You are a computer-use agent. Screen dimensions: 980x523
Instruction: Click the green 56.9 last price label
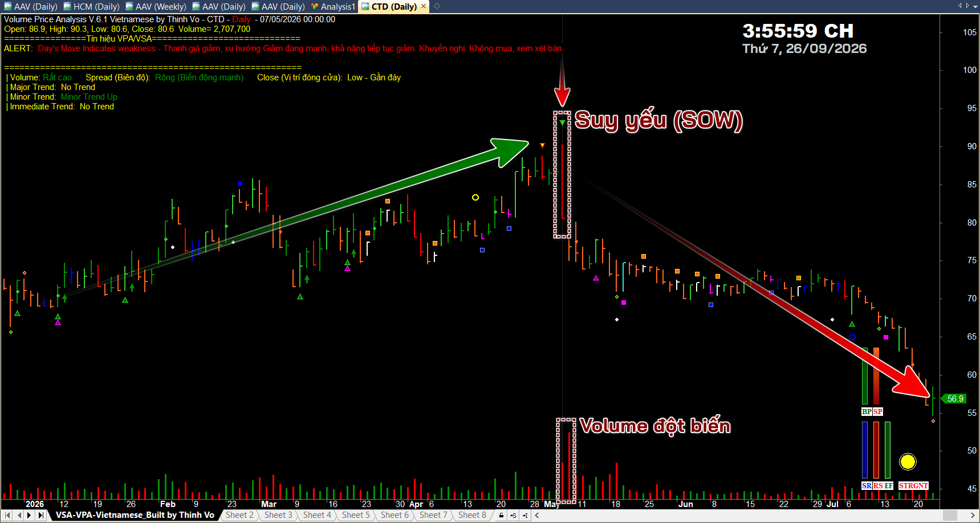point(954,399)
